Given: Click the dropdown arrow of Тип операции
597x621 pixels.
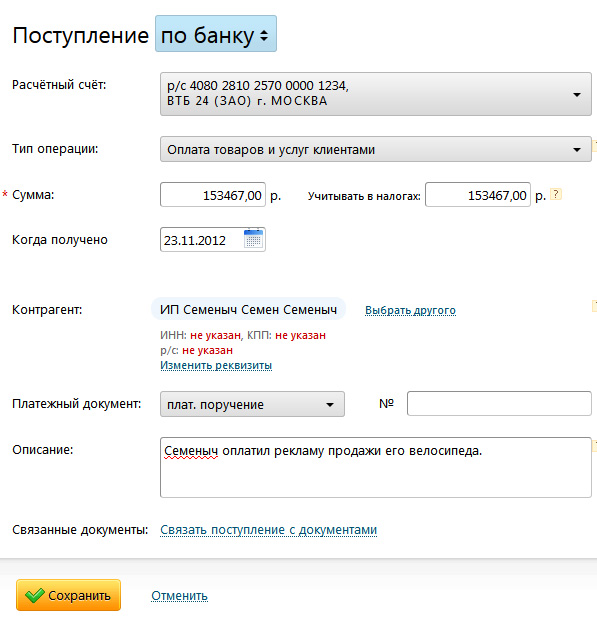Looking at the screenshot, I should [577, 150].
